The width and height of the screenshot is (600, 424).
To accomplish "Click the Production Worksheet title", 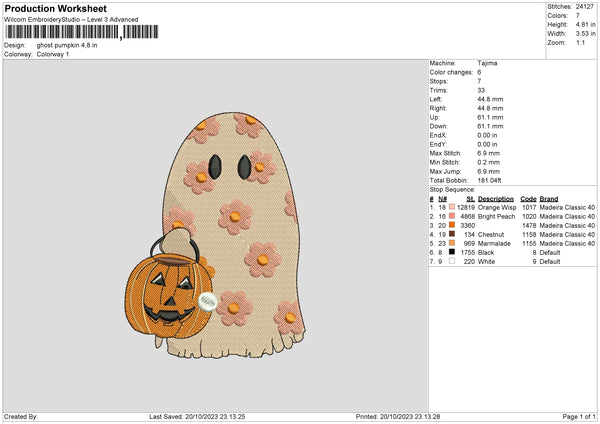I will 55,8.
